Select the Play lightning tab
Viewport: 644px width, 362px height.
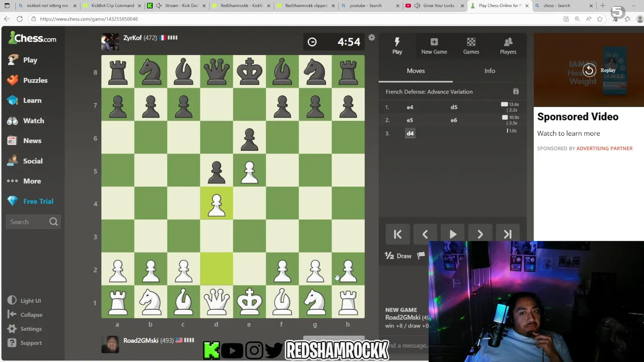(397, 45)
